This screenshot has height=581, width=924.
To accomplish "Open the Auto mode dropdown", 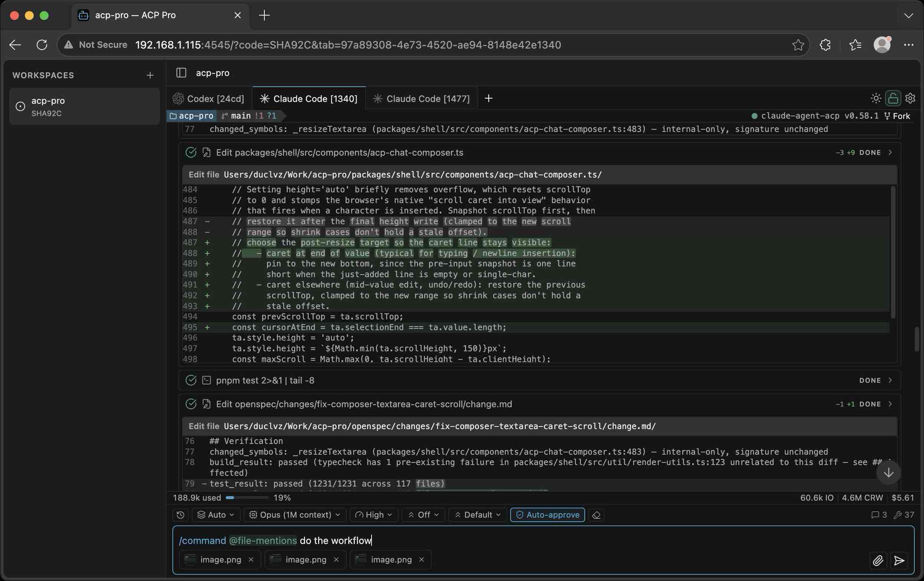I will coord(216,515).
